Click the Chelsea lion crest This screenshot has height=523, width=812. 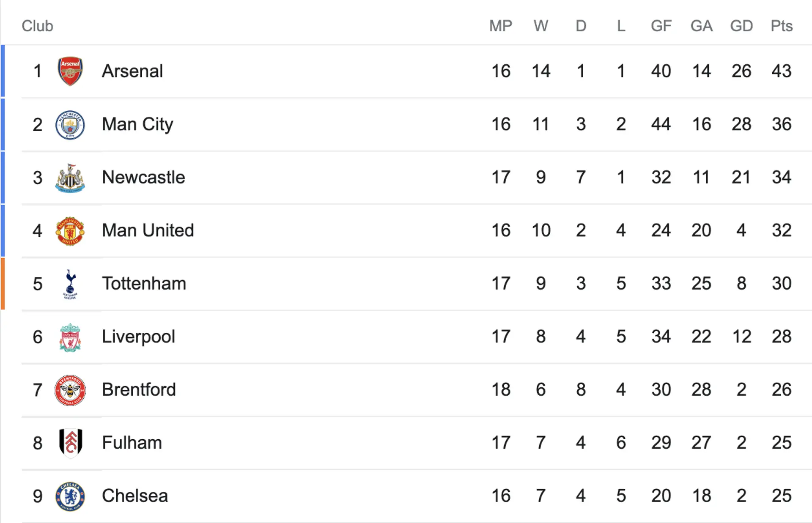tap(70, 496)
